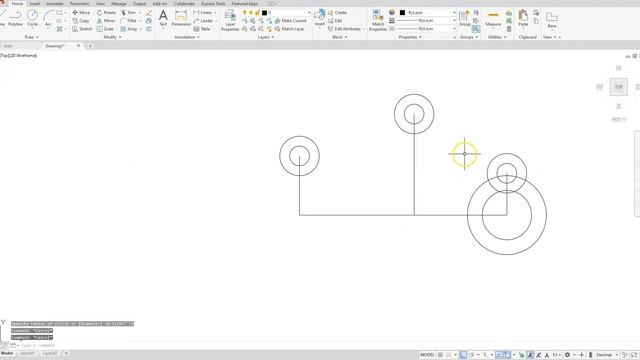Expand the Utilities panel
Screen dimensions: 640x360
(497, 37)
